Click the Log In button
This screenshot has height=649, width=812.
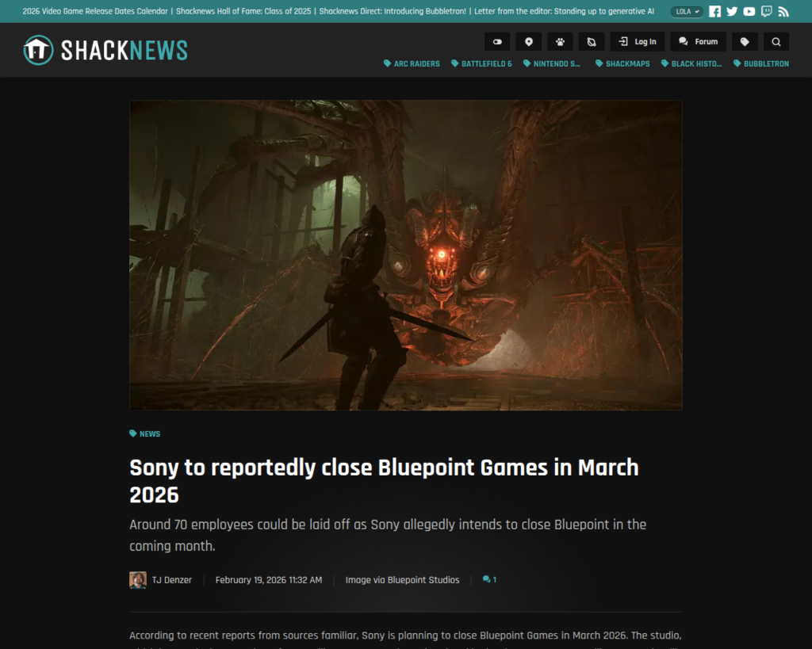tap(638, 42)
